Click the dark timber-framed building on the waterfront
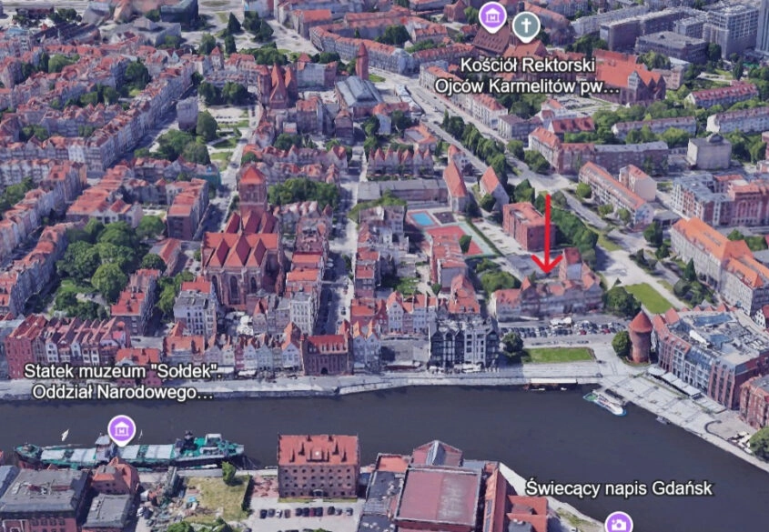Viewport: 769px width, 532px height. 462,342
